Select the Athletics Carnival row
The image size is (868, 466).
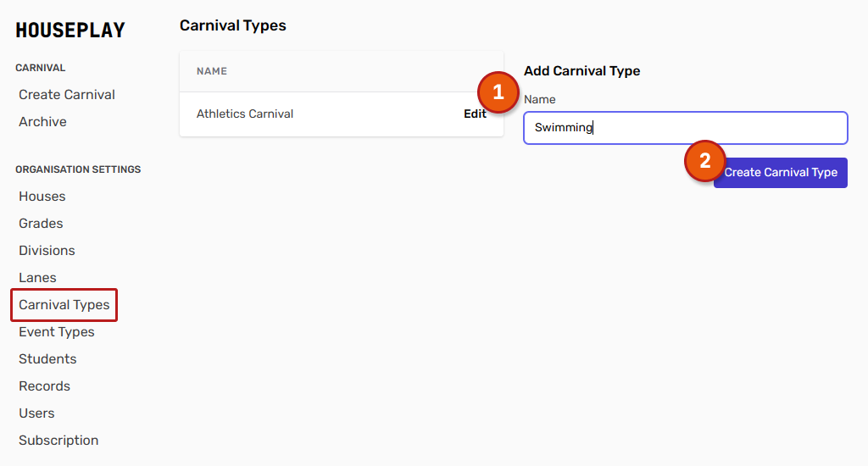pos(245,114)
